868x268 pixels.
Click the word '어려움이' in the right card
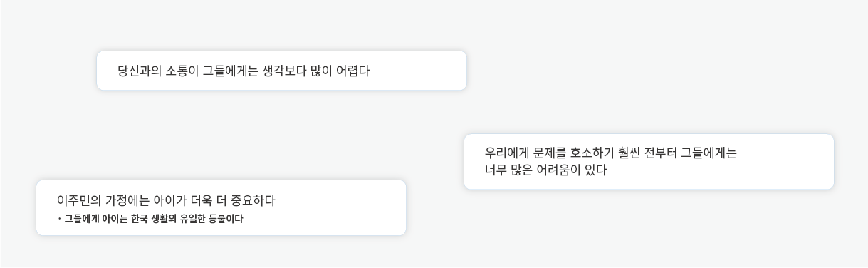558,170
